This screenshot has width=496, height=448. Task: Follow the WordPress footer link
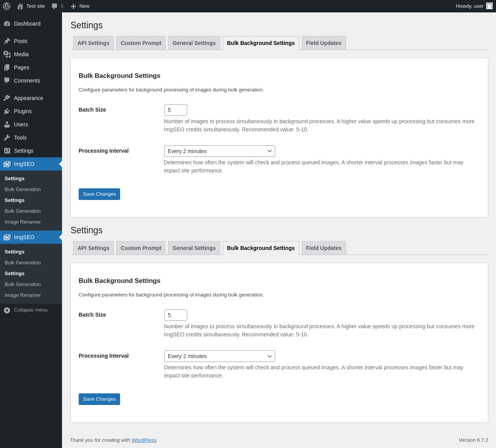144,440
